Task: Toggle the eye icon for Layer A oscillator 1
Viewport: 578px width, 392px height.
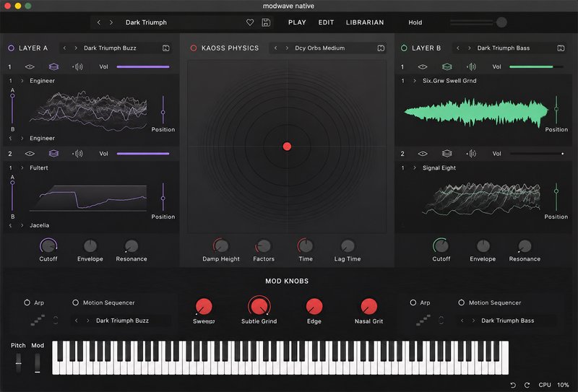Action: tap(30, 66)
